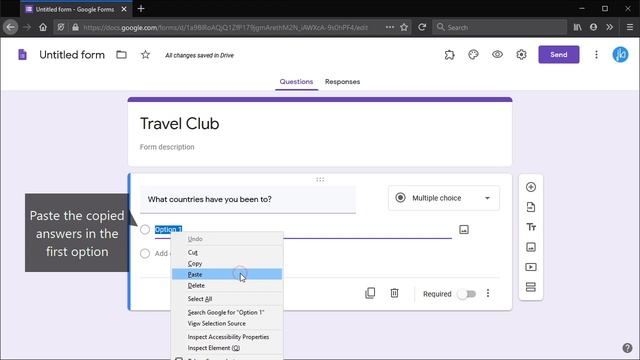Click the Travel Club form title
This screenshot has width=640, height=360.
180,124
